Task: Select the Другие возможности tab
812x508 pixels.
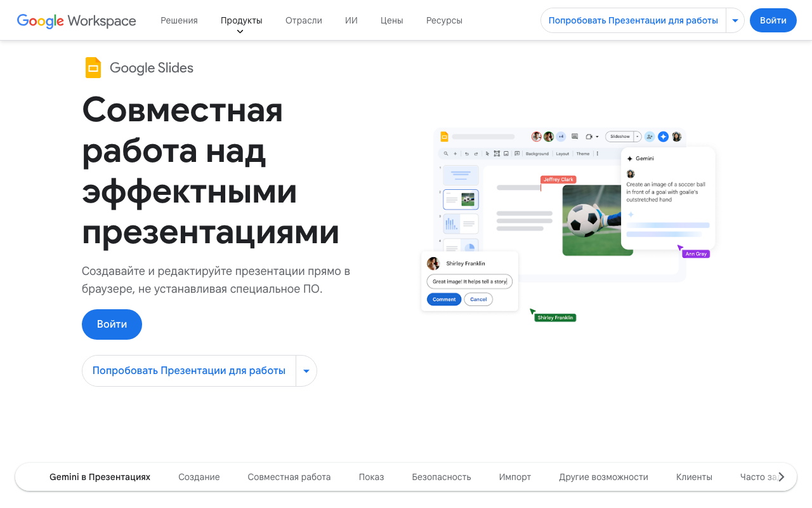Action: [603, 477]
